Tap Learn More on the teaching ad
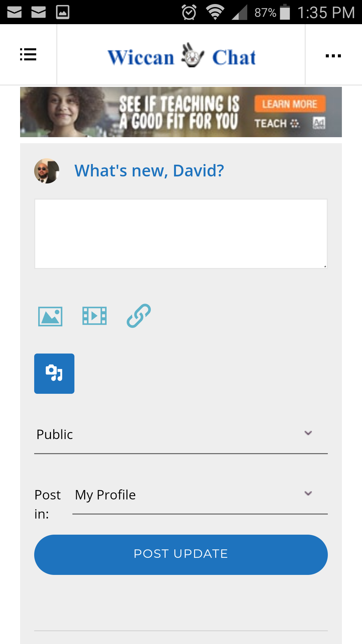The width and height of the screenshot is (362, 644). [290, 104]
